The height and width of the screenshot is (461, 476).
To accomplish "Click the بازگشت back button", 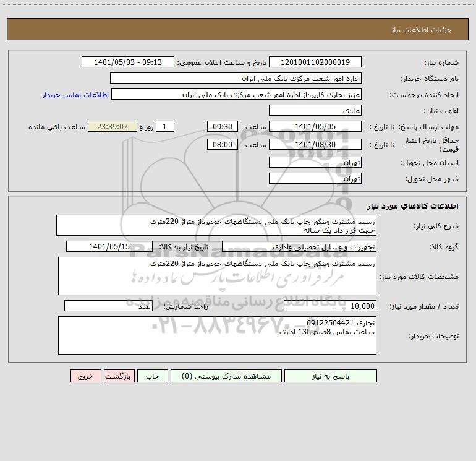I will coord(119,376).
